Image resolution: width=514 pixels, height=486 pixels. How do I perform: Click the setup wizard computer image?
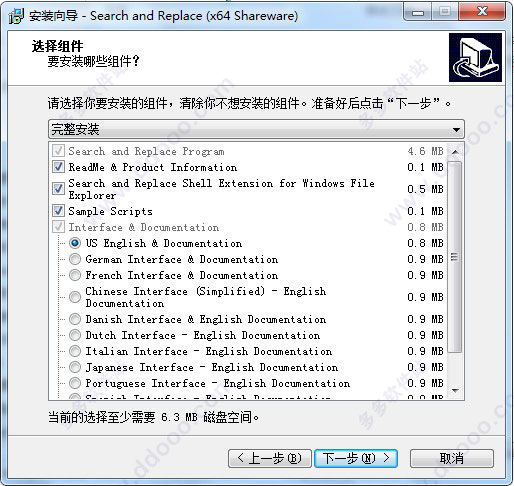[x=475, y=57]
